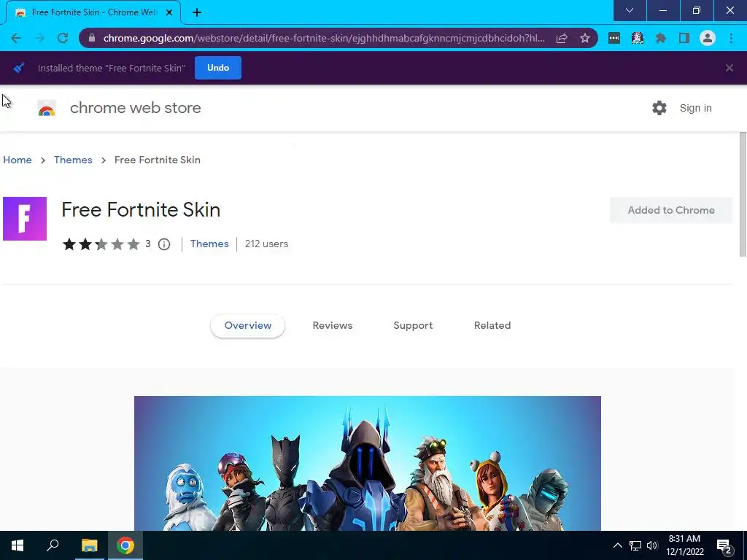Click the "212 users" text

[x=266, y=244]
